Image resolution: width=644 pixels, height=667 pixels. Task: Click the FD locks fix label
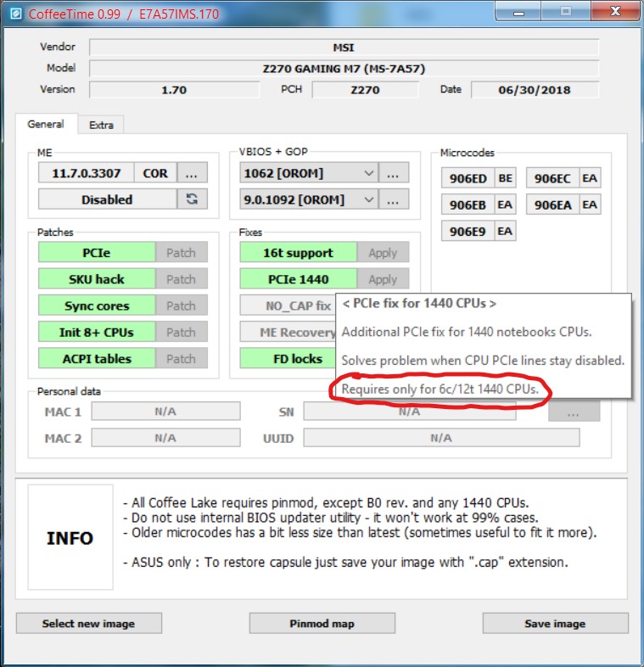click(x=288, y=358)
